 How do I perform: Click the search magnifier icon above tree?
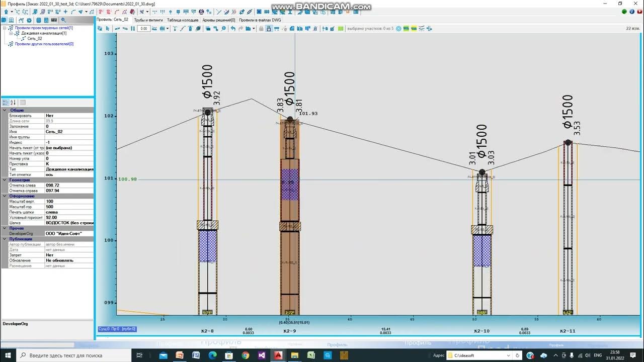click(63, 20)
